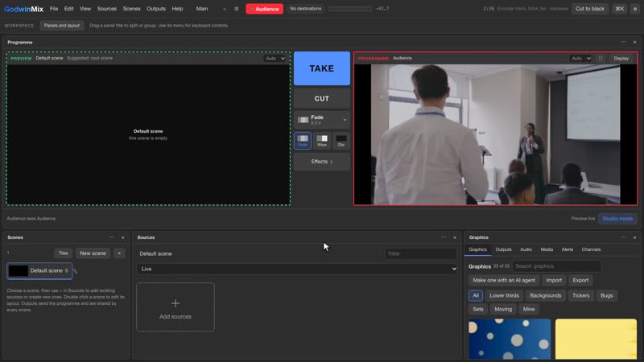Viewport: 644px width, 362px height.
Task: Select the Lower thirds filter chip
Action: [504, 295]
